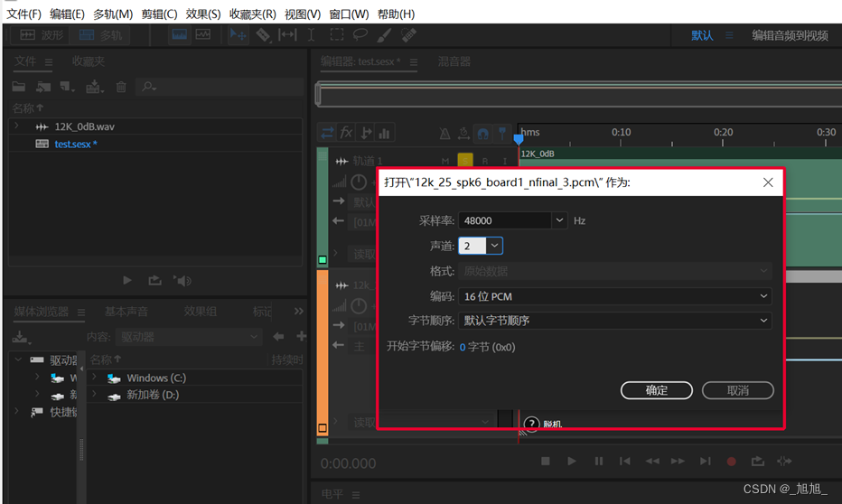Toggle snapping magnet icon
The image size is (842, 504).
[482, 133]
